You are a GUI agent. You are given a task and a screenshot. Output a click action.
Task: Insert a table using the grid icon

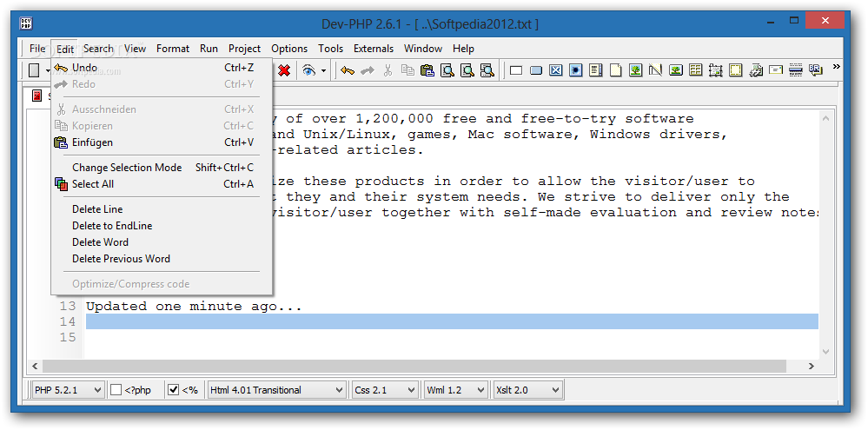coord(695,71)
